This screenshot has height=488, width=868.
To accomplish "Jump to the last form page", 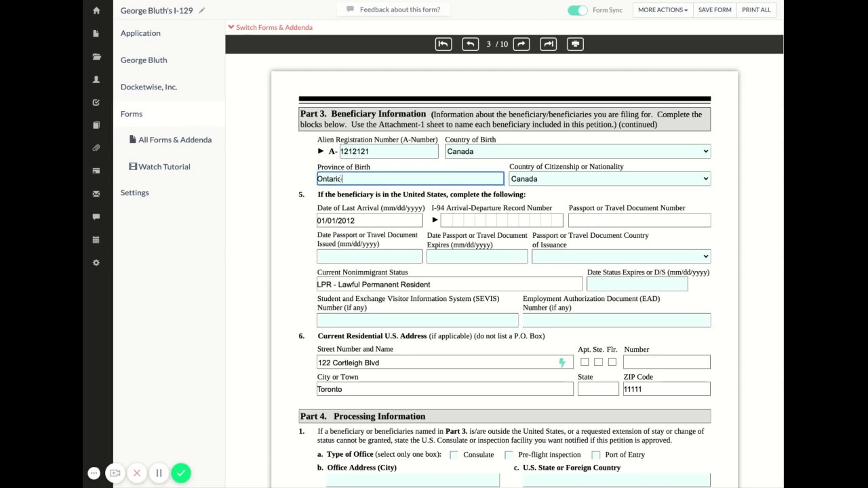I will [x=549, y=44].
